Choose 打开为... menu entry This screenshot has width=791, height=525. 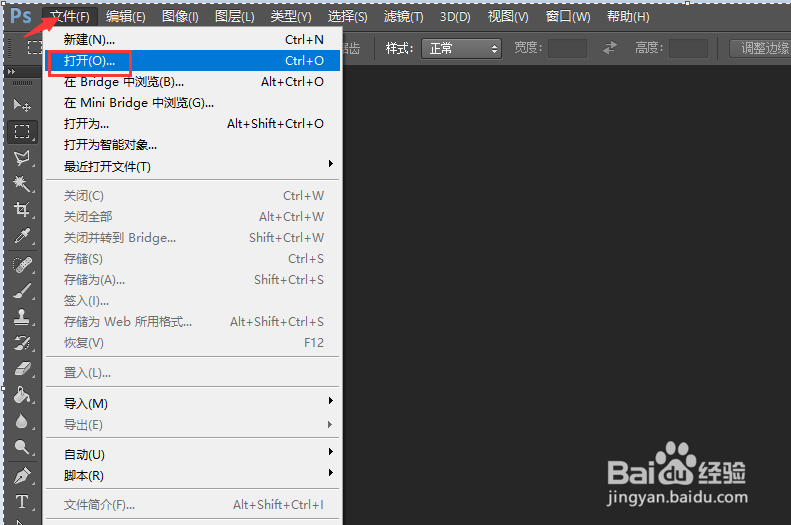[x=192, y=124]
